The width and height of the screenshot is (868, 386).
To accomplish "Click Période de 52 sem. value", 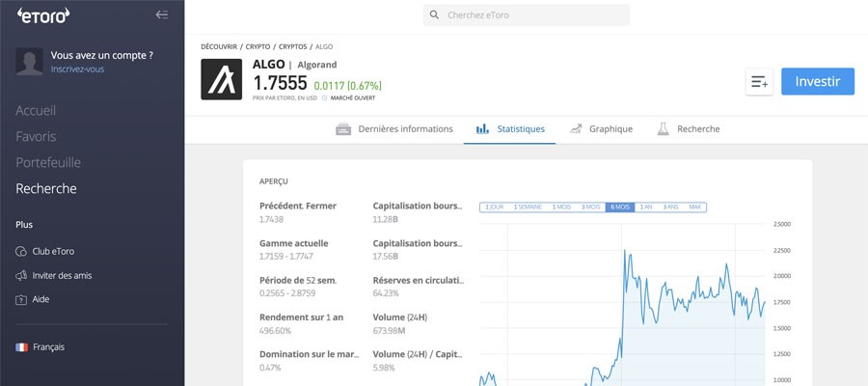I will (x=287, y=293).
